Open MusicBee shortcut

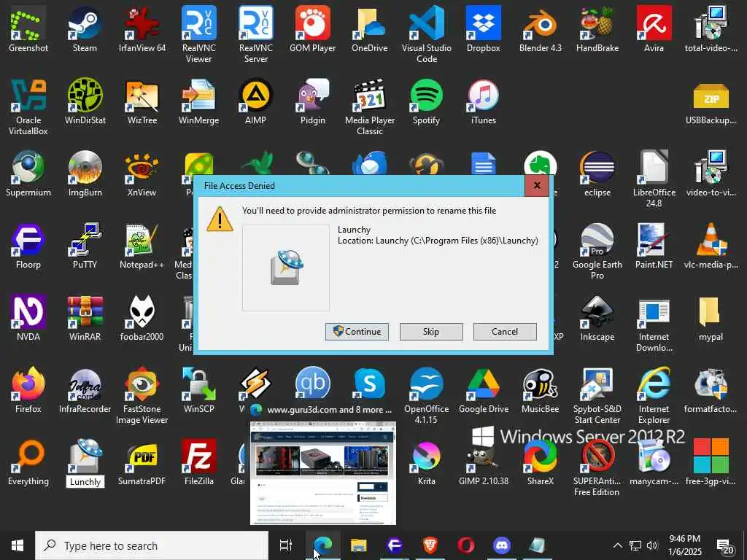541,389
